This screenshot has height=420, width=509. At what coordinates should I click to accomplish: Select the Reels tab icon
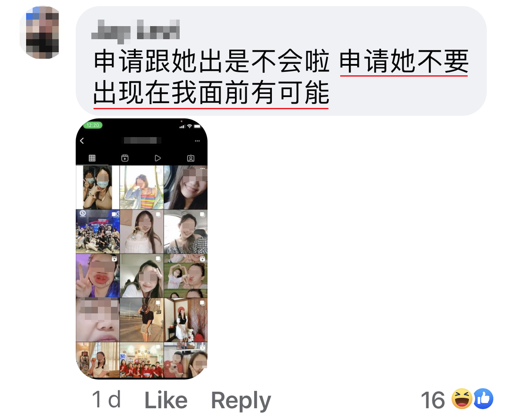tap(125, 158)
